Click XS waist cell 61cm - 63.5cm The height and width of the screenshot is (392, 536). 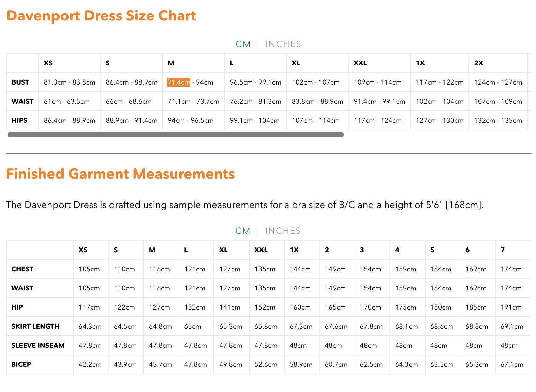(70, 101)
